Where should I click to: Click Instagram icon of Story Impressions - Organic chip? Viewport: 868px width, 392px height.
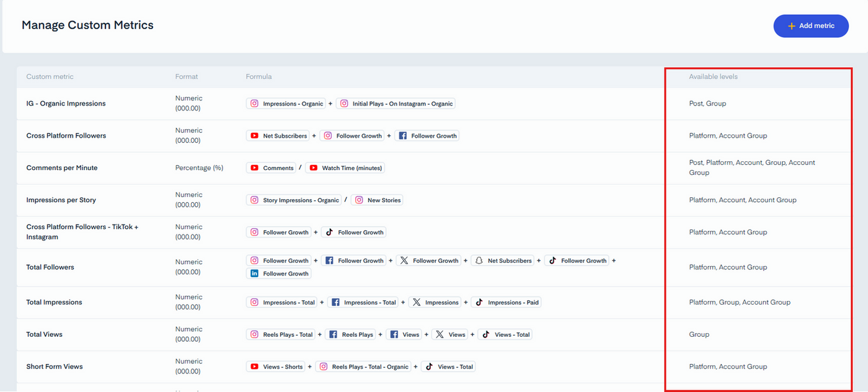(254, 200)
